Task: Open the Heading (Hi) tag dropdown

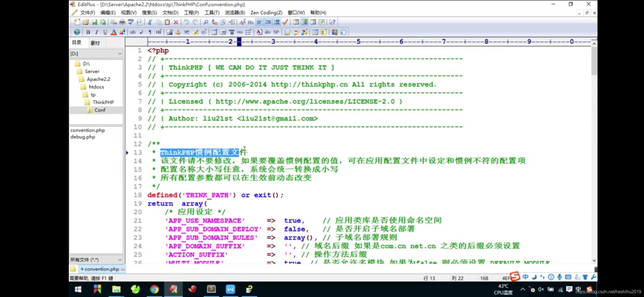Action: tap(159, 32)
